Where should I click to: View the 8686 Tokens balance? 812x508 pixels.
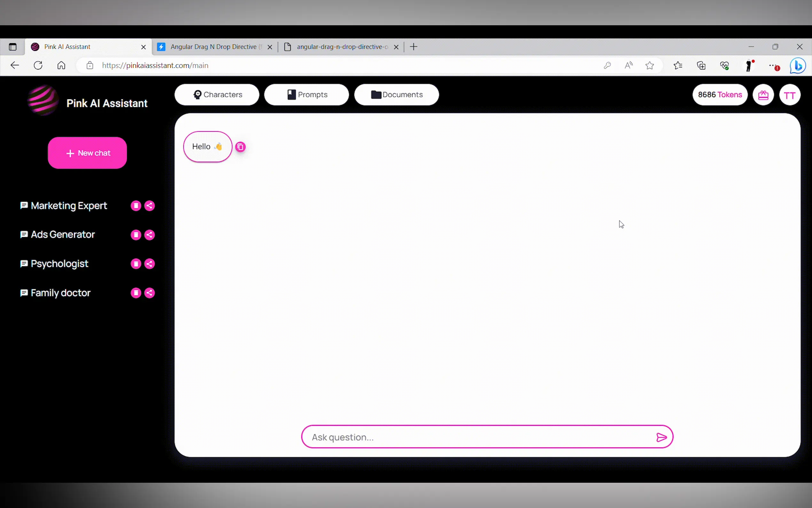coord(720,95)
